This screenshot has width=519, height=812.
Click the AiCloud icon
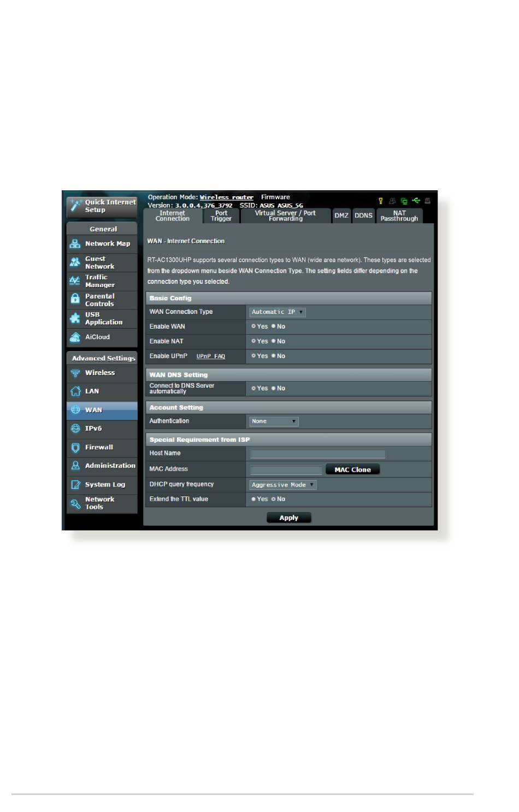click(x=75, y=337)
